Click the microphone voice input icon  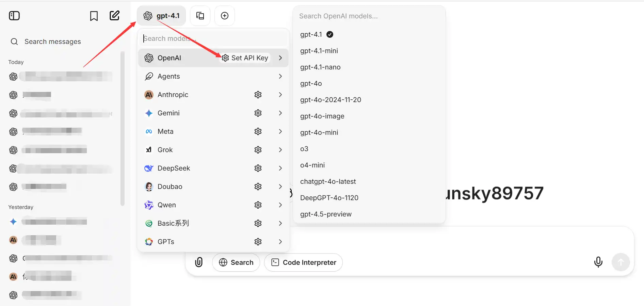(x=598, y=262)
